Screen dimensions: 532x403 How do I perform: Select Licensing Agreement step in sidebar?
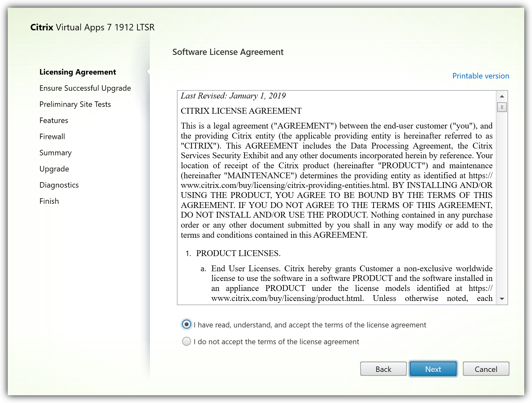click(x=77, y=72)
